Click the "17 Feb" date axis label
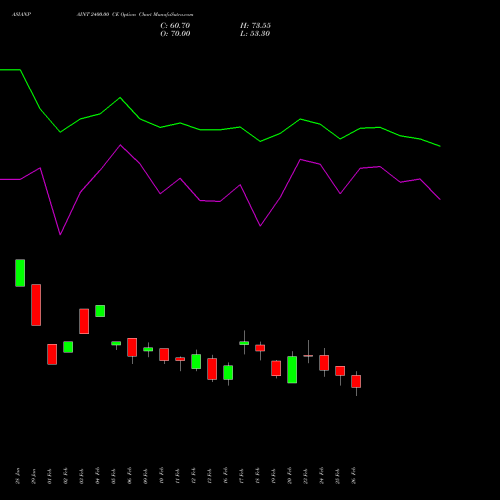This screenshot has width=500, height=500. tap(242, 476)
